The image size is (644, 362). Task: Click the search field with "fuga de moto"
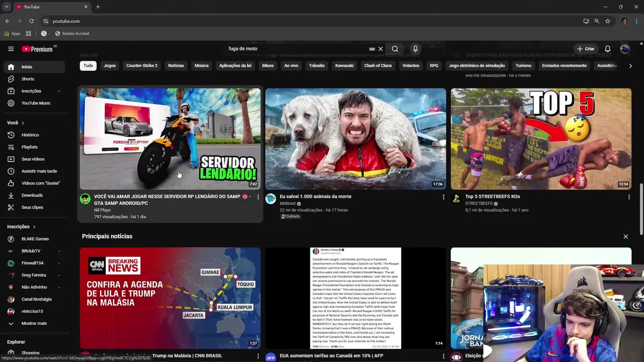point(297,49)
